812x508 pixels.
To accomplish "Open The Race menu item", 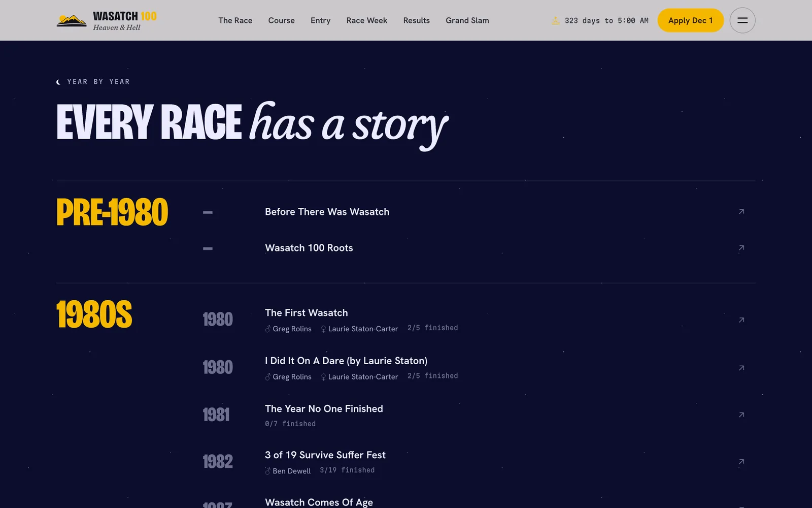I will click(x=235, y=20).
